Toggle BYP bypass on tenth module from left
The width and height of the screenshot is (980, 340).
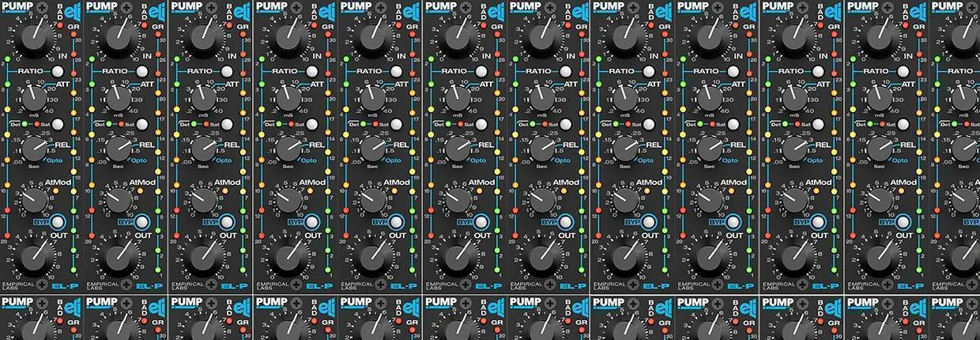coord(820,222)
